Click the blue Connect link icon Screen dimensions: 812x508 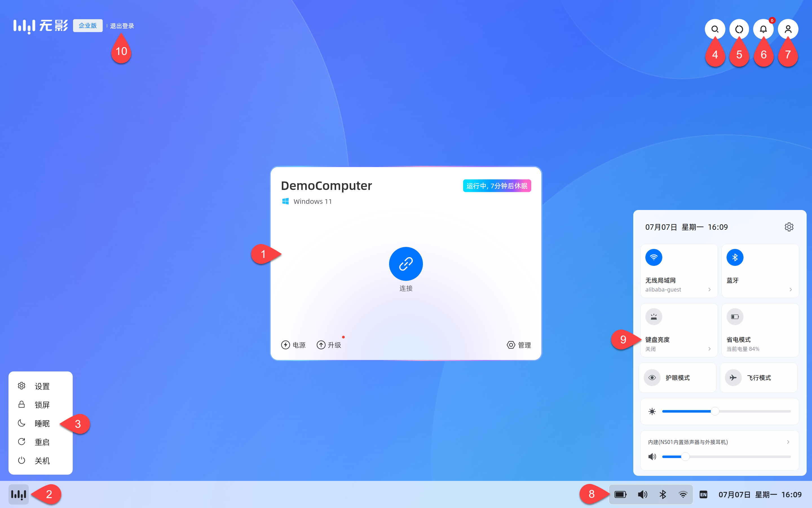tap(406, 264)
